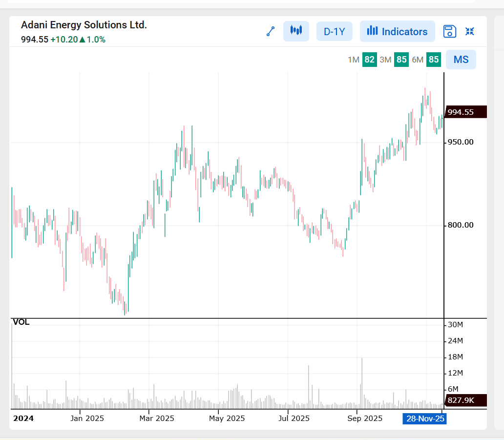The image size is (504, 440).
Task: Click the 1.0% percent change text
Action: pos(96,40)
